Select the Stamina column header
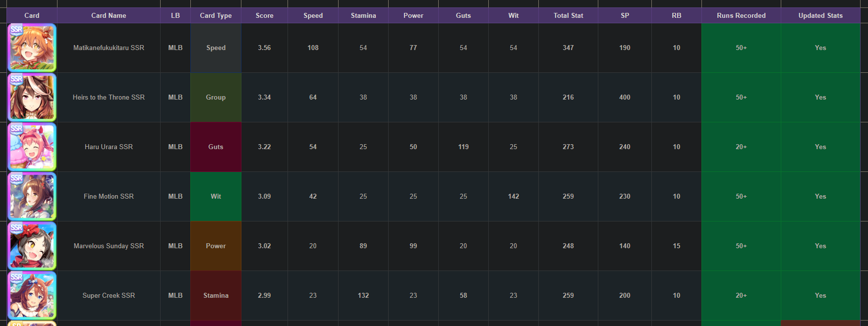The height and width of the screenshot is (326, 868). pos(363,15)
